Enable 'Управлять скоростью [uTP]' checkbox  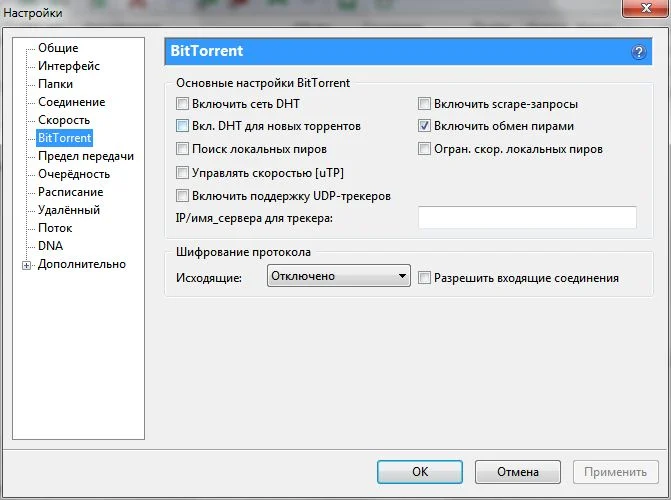point(182,173)
